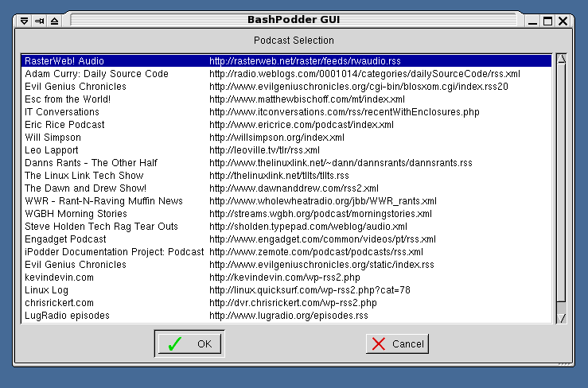Click the vertical scrollbar thumb
588x388 pixels.
click(x=562, y=182)
